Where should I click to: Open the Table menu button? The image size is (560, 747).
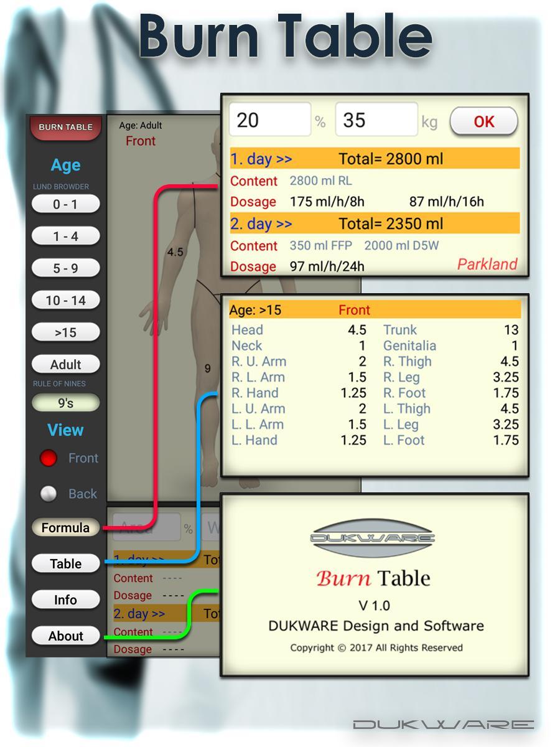click(x=65, y=564)
